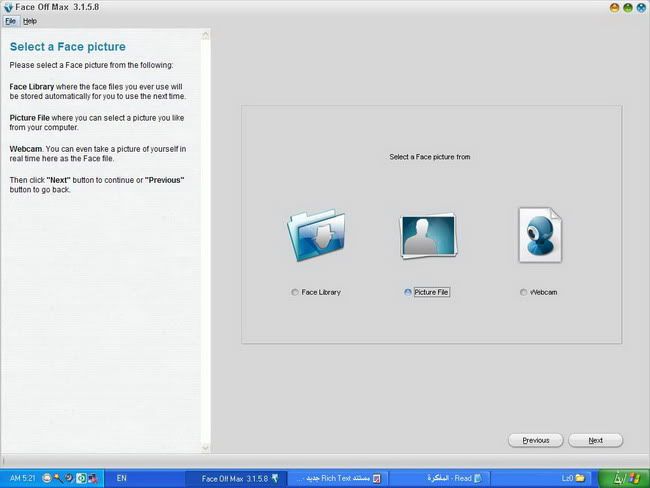Click the 'Select a Face picture' heading

coord(68,47)
